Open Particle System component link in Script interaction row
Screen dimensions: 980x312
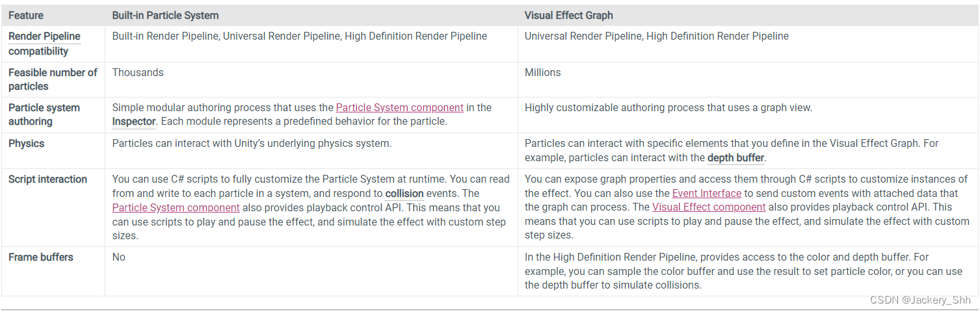point(176,208)
